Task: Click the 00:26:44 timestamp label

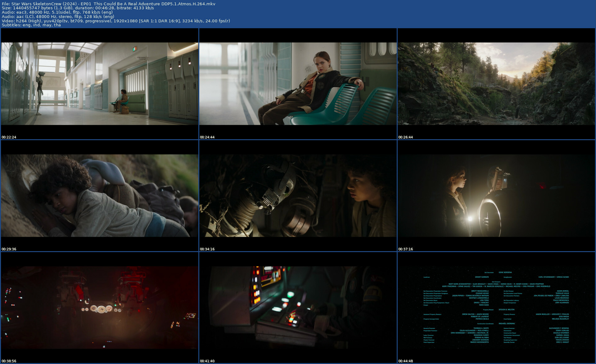Action: pos(406,137)
